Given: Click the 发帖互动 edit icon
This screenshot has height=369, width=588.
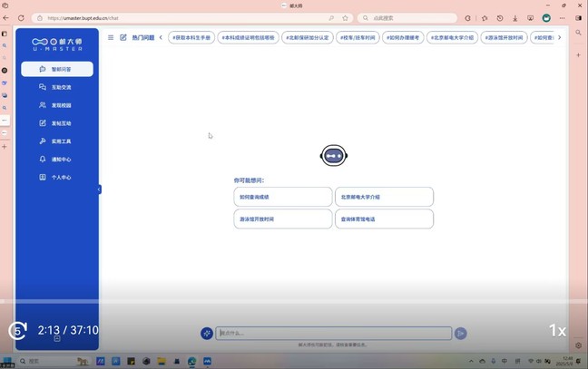Looking at the screenshot, I should [43, 123].
